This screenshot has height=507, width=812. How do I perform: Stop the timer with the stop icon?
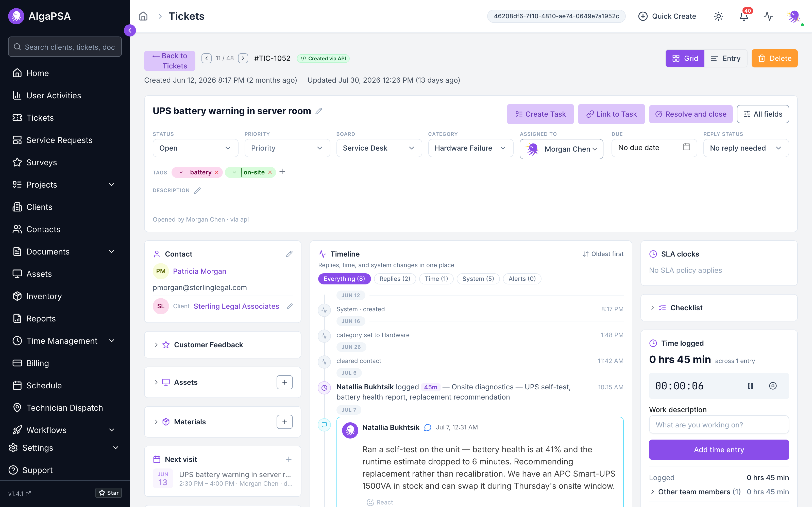point(773,386)
